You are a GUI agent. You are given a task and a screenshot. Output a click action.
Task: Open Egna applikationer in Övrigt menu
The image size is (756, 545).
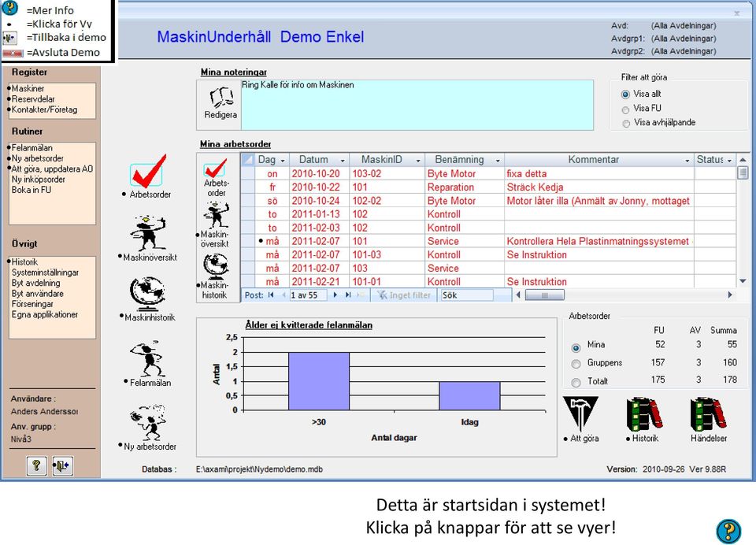tap(44, 314)
